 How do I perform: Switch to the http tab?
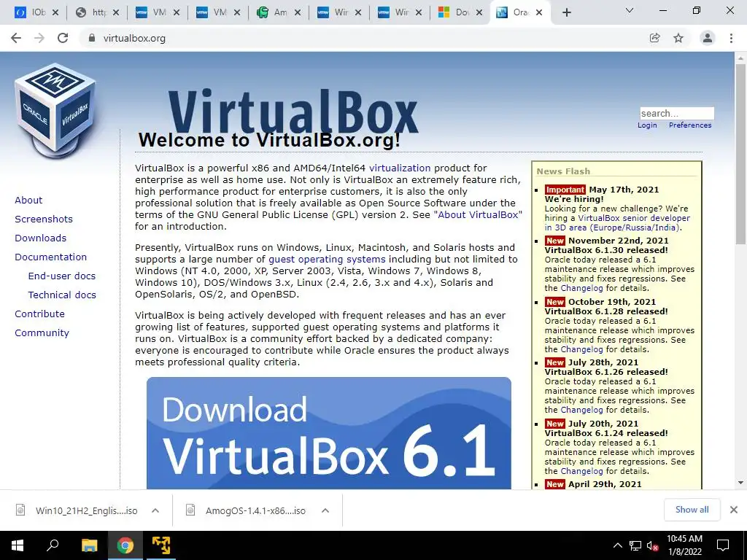(97, 12)
